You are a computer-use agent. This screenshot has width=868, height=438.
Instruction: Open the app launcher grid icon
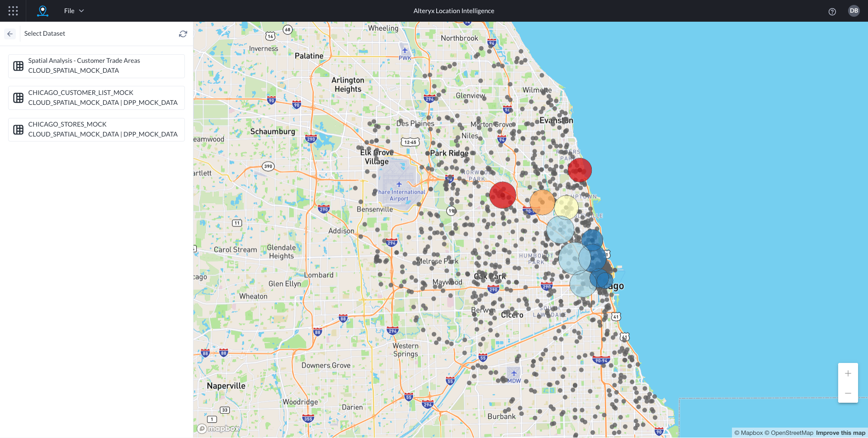tap(13, 11)
